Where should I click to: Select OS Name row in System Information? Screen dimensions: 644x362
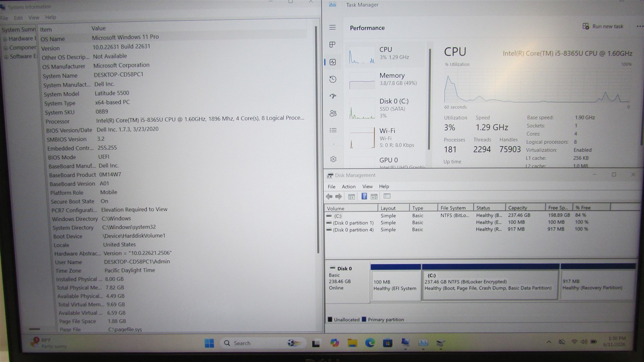click(x=173, y=38)
